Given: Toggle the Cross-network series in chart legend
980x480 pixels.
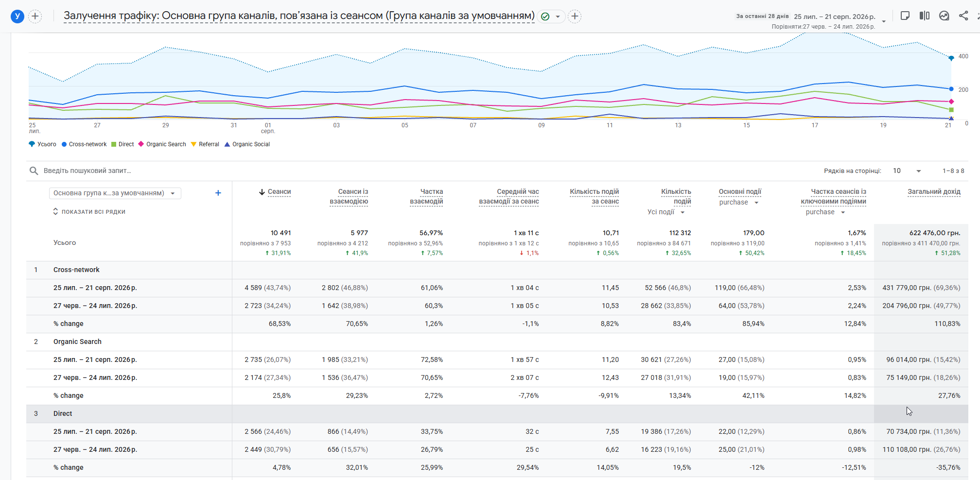Looking at the screenshot, I should pyautogui.click(x=84, y=144).
